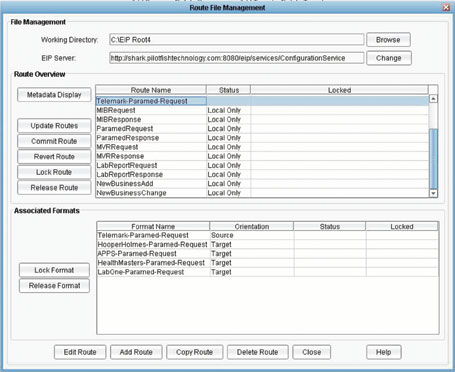Click Edit Route button

click(80, 352)
